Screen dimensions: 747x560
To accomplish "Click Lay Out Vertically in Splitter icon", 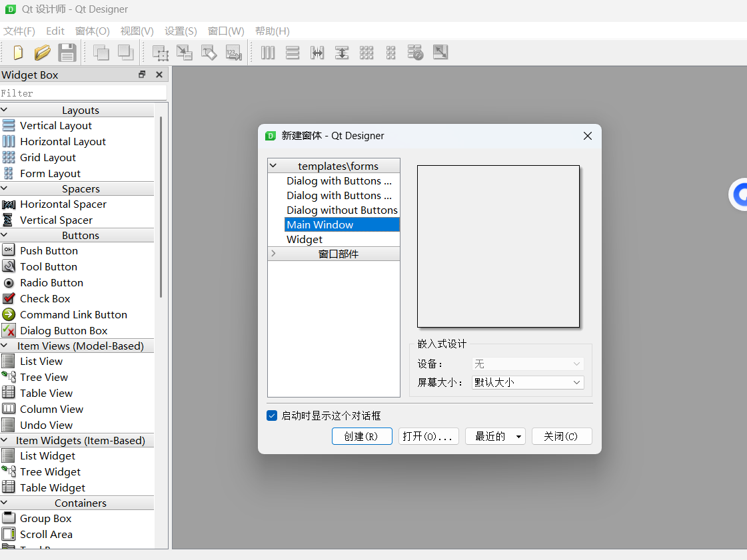I will coord(342,53).
